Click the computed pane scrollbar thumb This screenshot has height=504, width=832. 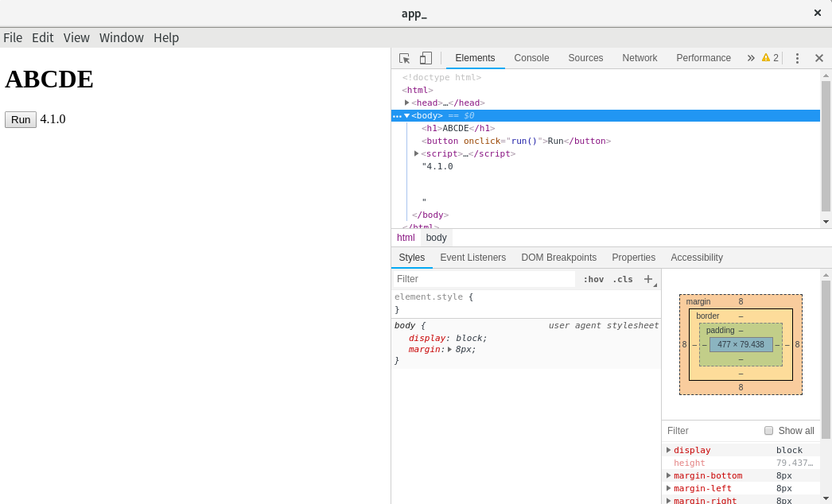[826, 359]
